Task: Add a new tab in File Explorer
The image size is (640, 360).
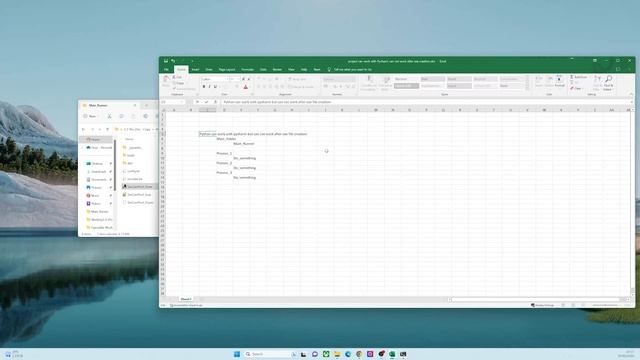Action: coord(146,105)
